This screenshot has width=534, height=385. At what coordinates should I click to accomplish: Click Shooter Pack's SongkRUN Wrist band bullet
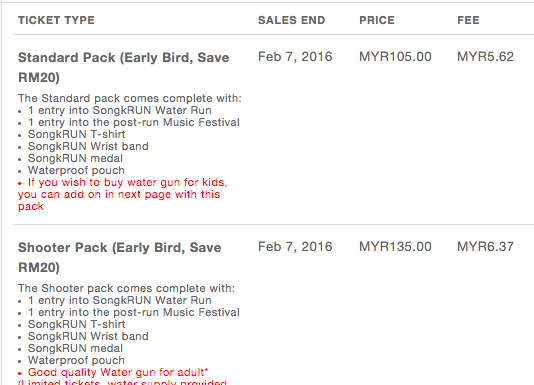click(x=88, y=336)
